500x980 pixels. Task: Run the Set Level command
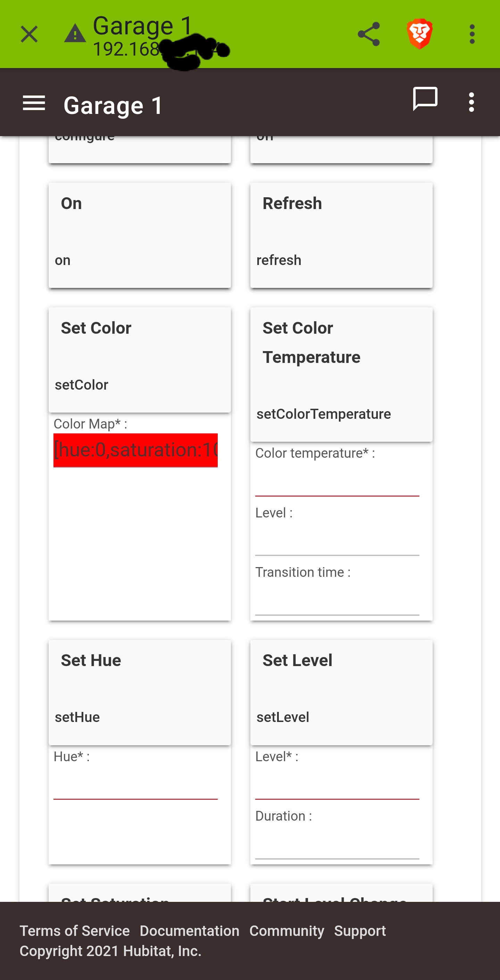coord(341,692)
